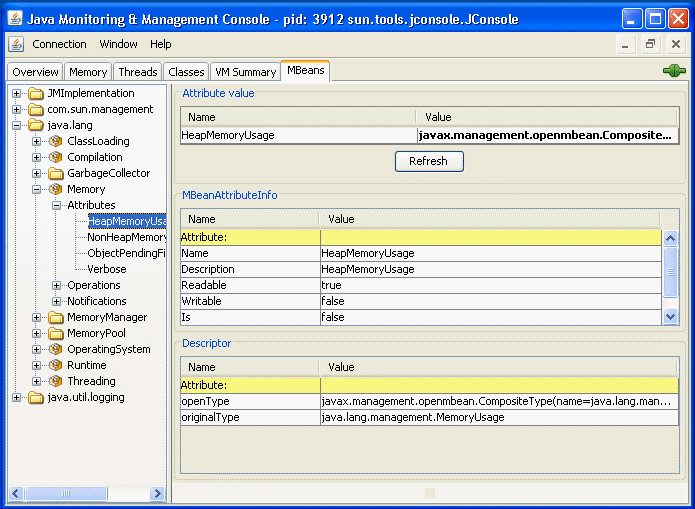Click the green connection status icon
Viewport: 695px width, 509px height.
click(672, 71)
